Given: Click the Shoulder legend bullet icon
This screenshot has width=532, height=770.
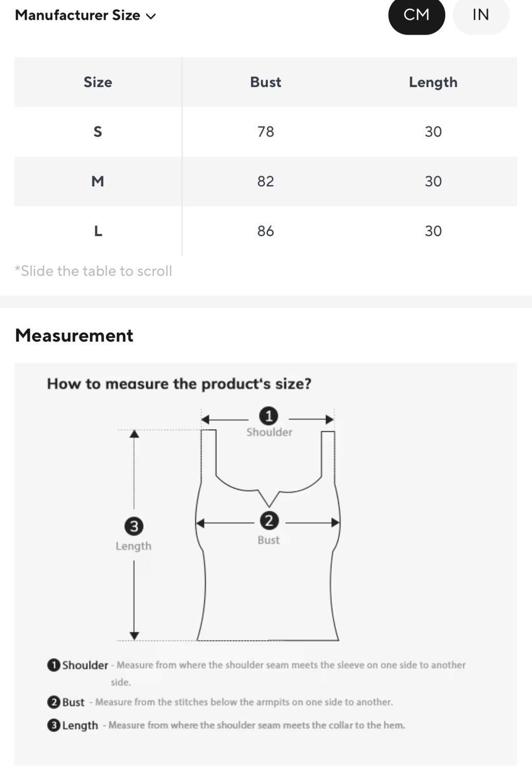Looking at the screenshot, I should pyautogui.click(x=53, y=665).
